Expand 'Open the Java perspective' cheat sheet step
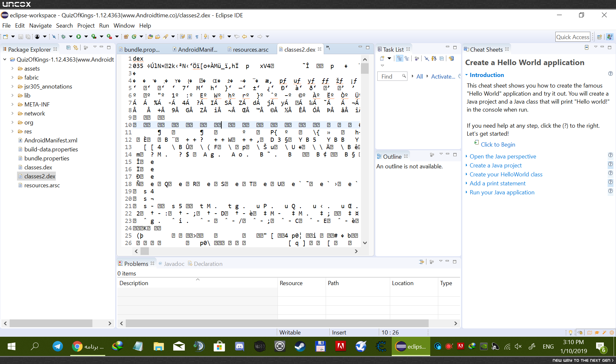Image resolution: width=616 pixels, height=364 pixels. [466, 157]
